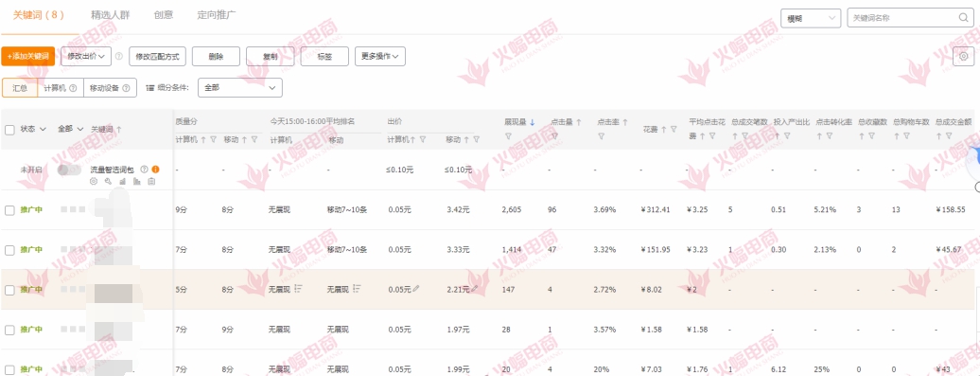Open the 细分条件 全部 dropdown
The image size is (980, 376).
pos(240,87)
